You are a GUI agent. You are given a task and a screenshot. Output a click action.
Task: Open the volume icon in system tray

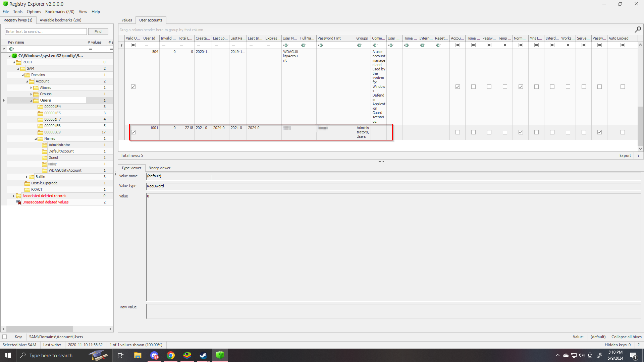(582, 355)
